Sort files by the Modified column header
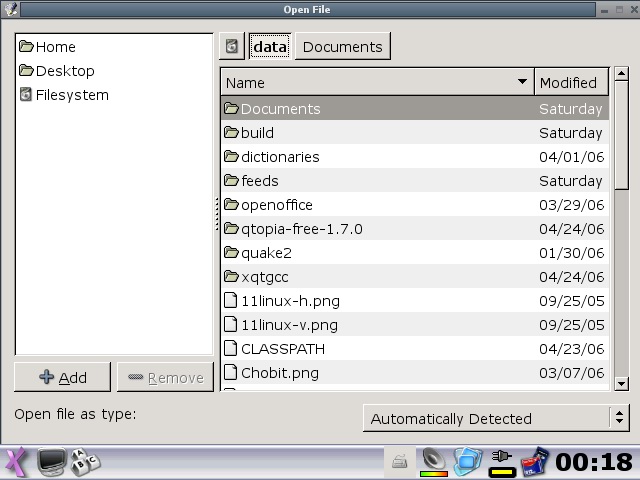Viewport: 640px width, 480px height. pos(567,82)
